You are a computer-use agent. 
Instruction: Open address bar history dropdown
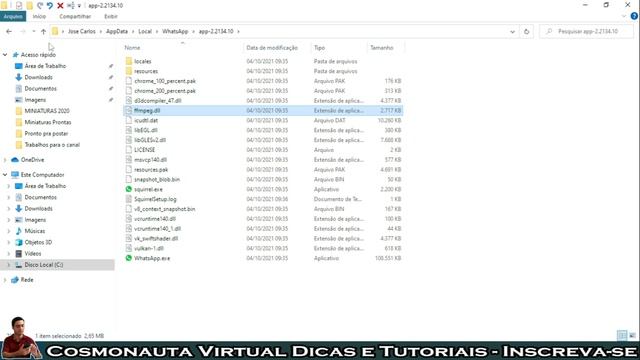click(x=512, y=31)
